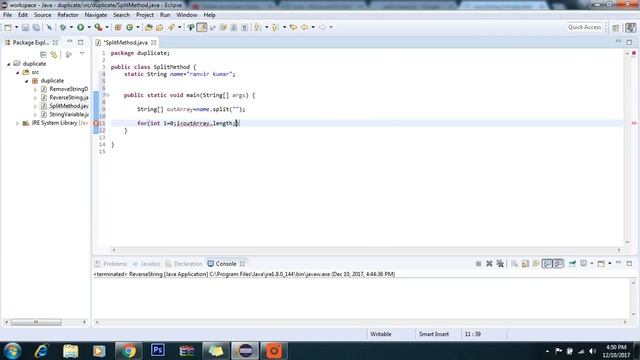
Task: Toggle Link with Editor in Package Explorer
Action: (x=54, y=54)
